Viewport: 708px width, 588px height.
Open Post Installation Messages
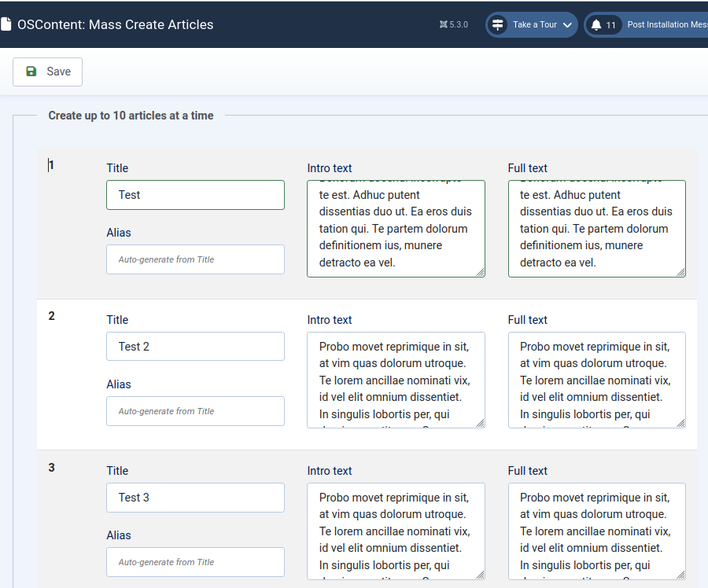click(665, 25)
